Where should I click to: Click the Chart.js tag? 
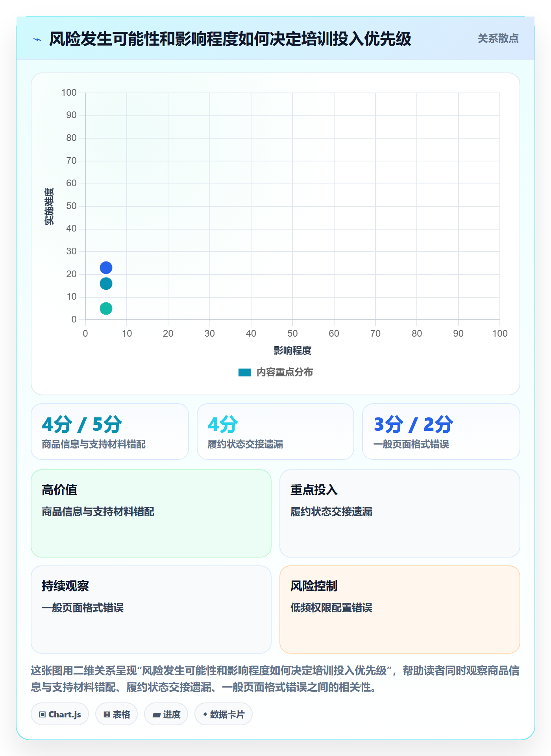[60, 714]
